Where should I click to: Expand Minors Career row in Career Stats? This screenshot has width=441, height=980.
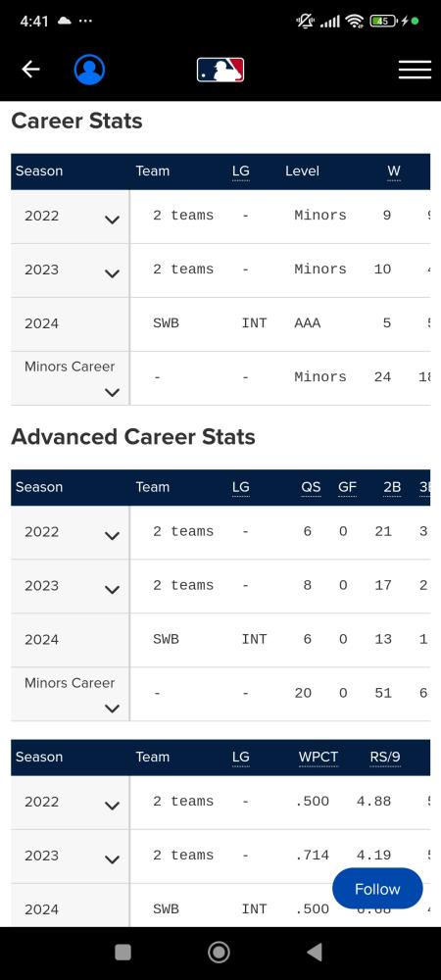pyautogui.click(x=113, y=393)
